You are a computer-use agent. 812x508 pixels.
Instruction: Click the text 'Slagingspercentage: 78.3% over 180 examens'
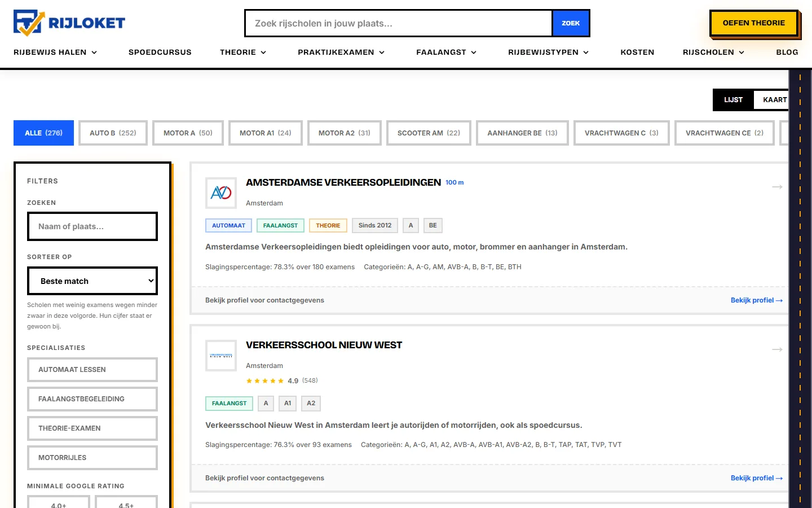click(280, 267)
